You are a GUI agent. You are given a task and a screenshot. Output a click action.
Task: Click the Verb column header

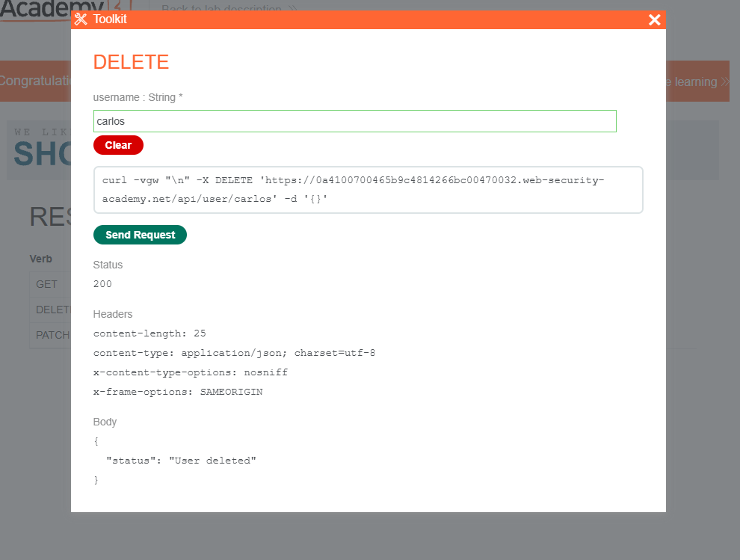coord(40,259)
